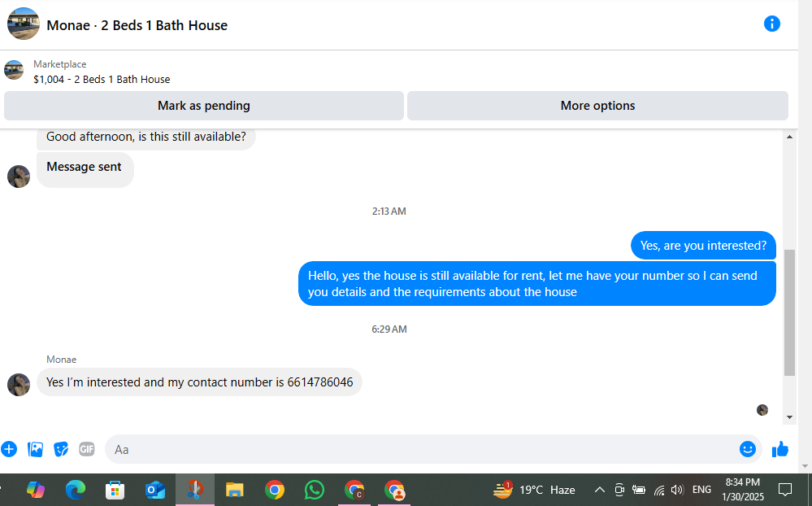The height and width of the screenshot is (506, 812).
Task: Choose a sticker from the sticker icon
Action: pyautogui.click(x=61, y=449)
